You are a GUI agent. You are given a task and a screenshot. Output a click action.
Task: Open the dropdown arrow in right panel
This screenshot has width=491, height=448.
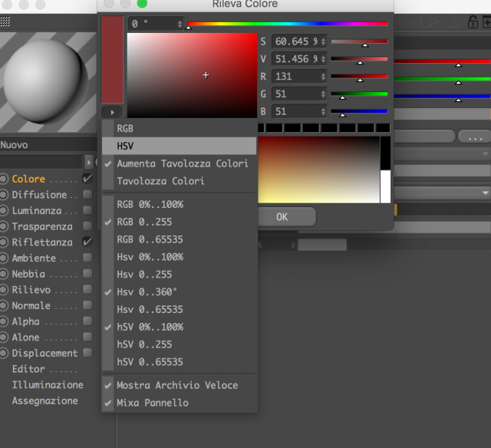(x=485, y=193)
